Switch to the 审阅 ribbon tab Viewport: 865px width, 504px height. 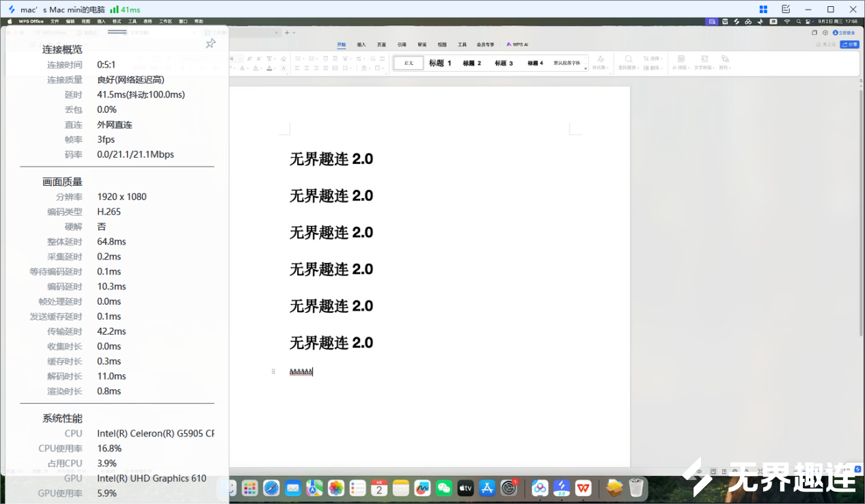[422, 44]
